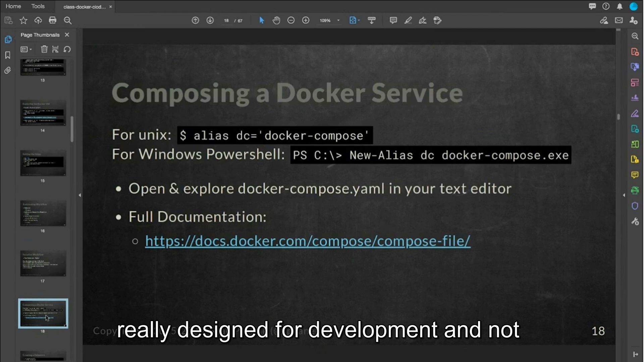Screen dimensions: 644x362
Task: Zoom in with plus icon
Action: [306, 20]
